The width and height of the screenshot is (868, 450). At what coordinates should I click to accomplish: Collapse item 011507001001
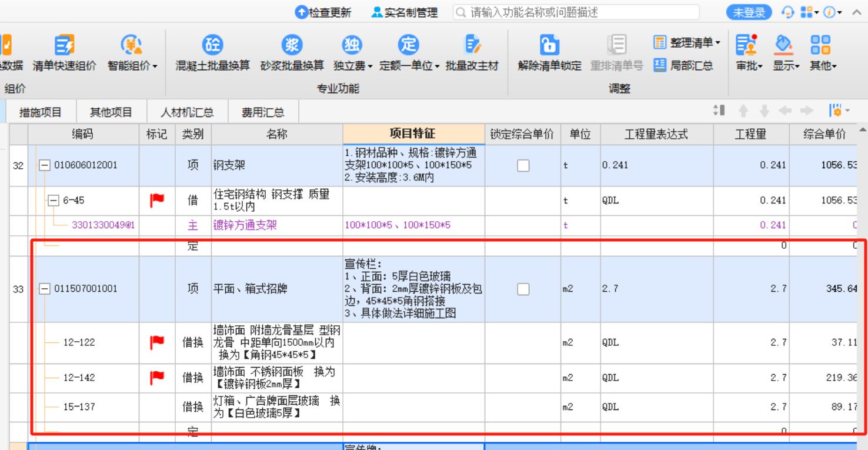pyautogui.click(x=44, y=289)
